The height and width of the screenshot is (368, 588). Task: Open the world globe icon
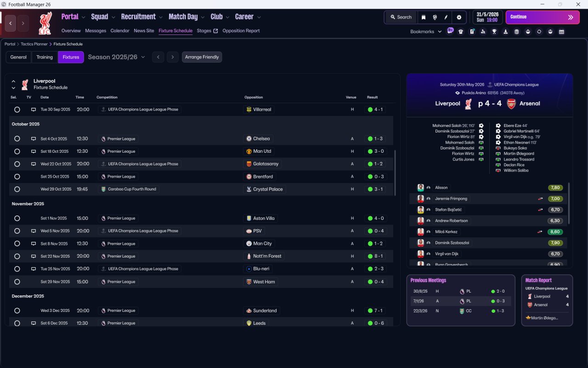pyautogui.click(x=435, y=17)
